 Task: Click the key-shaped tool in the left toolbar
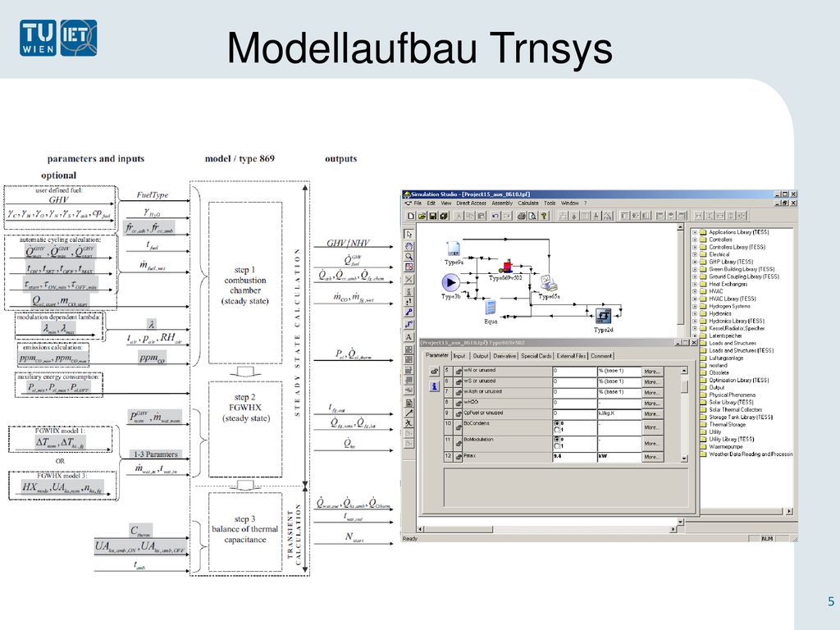pos(409,313)
